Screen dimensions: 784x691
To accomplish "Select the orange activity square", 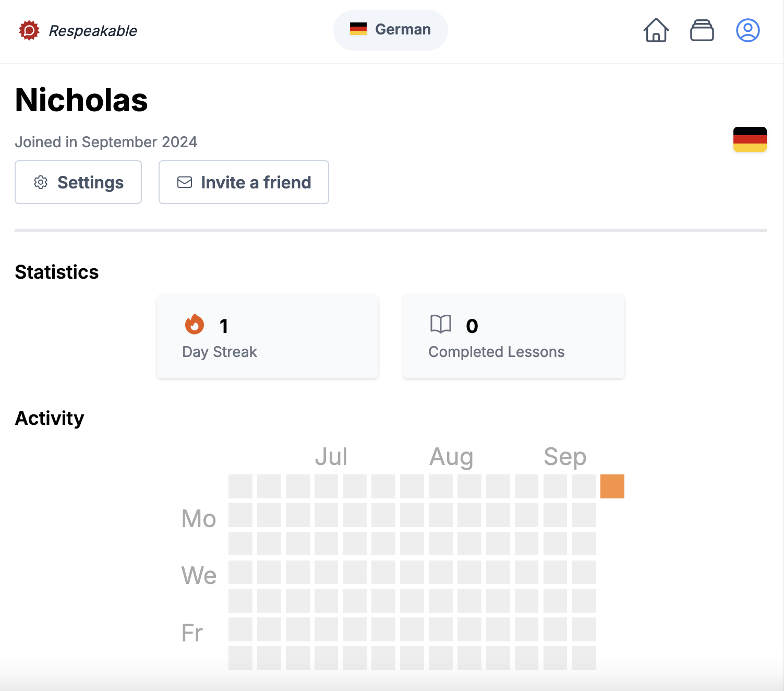I will (612, 486).
